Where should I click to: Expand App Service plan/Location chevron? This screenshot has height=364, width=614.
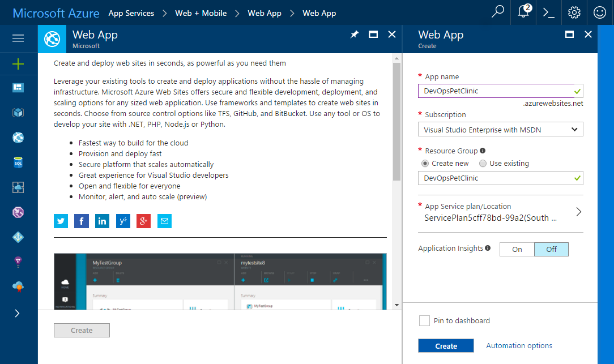coord(579,212)
